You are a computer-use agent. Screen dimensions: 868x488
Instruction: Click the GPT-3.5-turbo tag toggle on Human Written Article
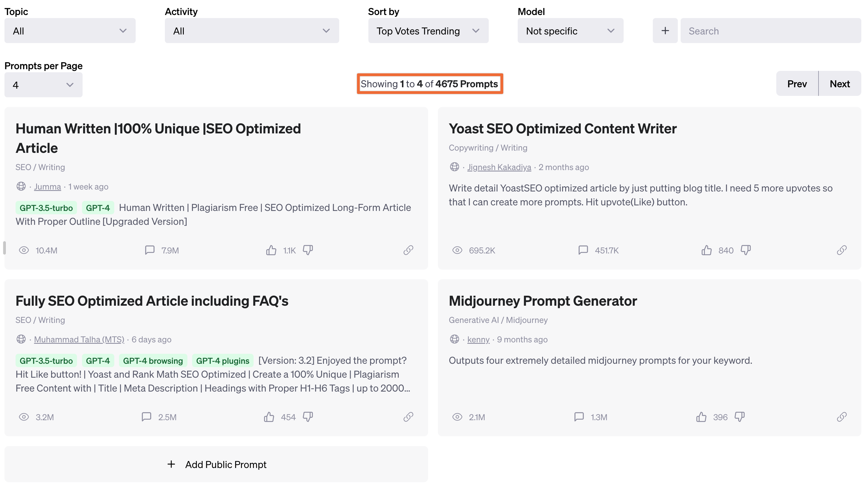[46, 207]
